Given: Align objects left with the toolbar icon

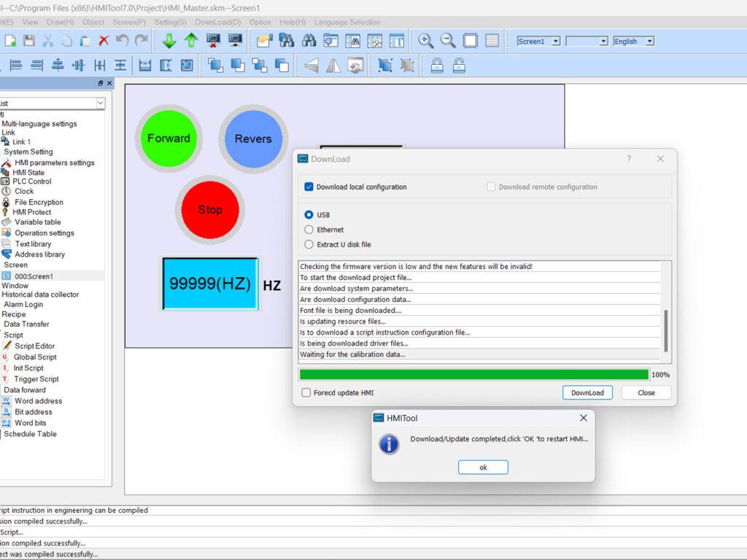Looking at the screenshot, I should point(16,65).
